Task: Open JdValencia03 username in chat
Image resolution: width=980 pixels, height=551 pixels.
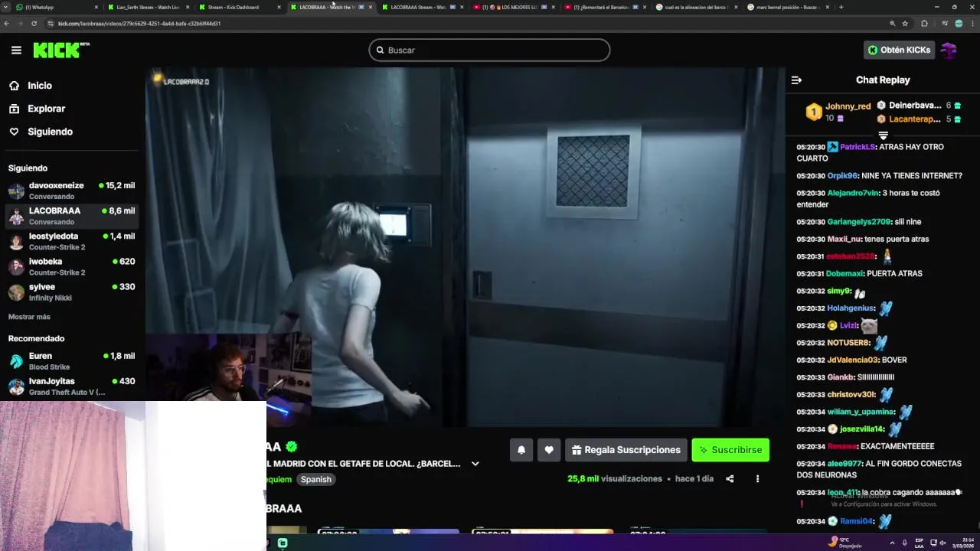Action: [853, 360]
